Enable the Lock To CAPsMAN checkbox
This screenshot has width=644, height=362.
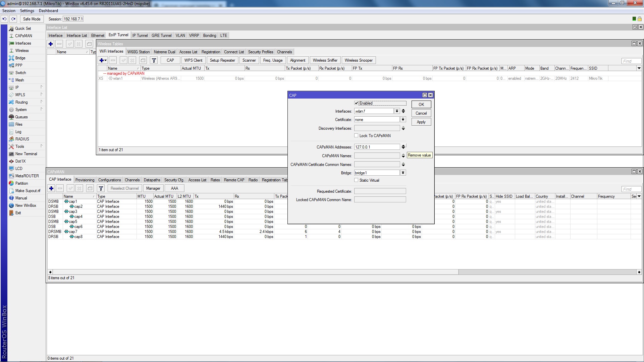(356, 136)
